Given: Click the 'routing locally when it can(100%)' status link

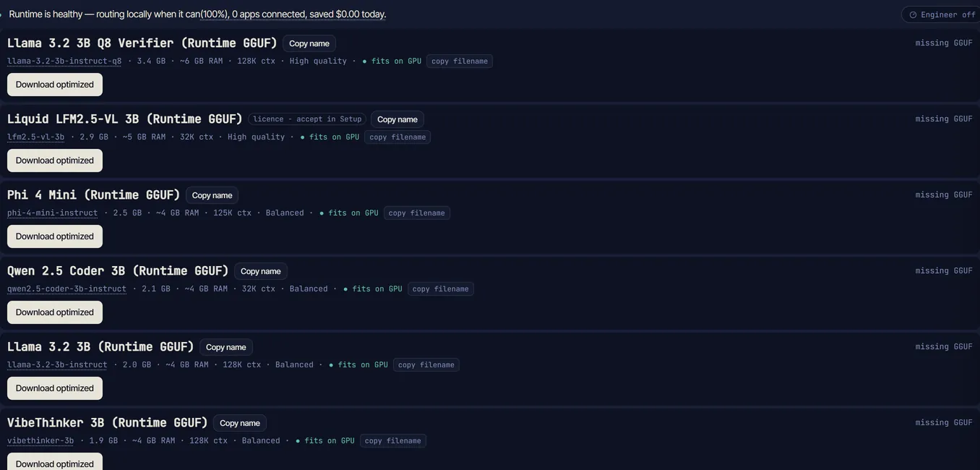Looking at the screenshot, I should tap(163, 14).
